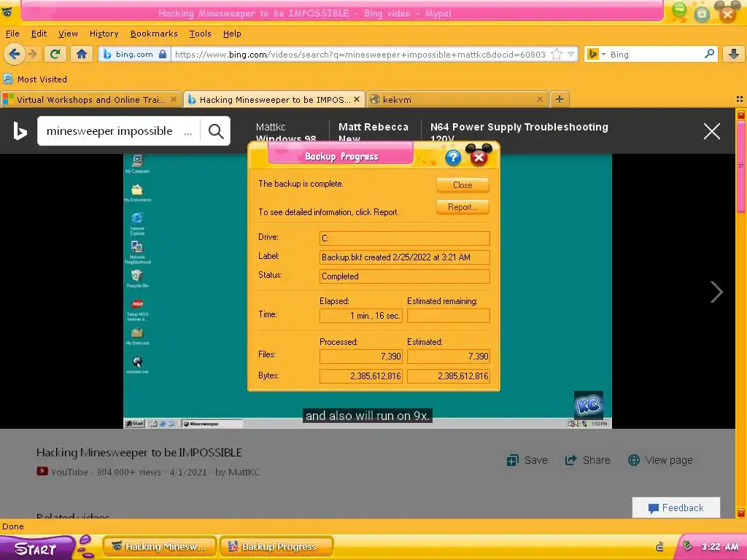
Task: Open the Feedback button
Action: pos(676,507)
